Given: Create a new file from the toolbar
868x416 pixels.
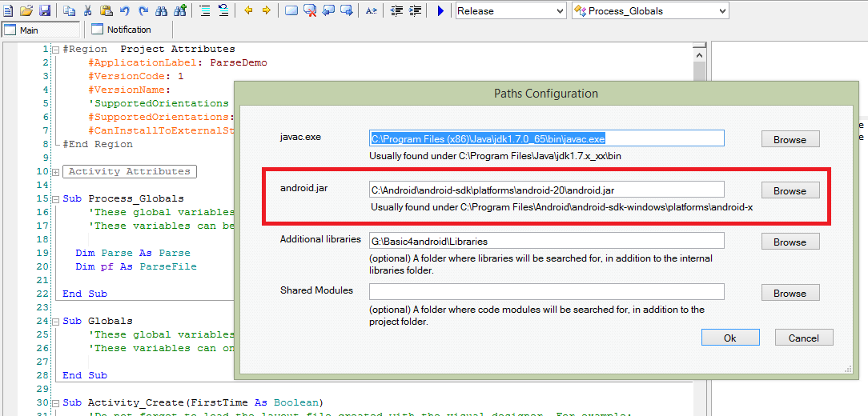Looking at the screenshot, I should pyautogui.click(x=8, y=10).
